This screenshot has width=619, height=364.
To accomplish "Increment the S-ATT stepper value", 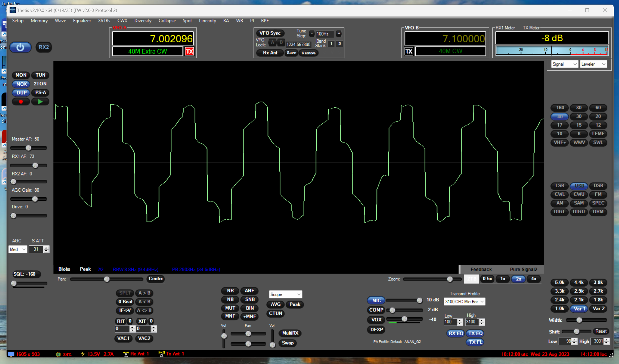I will (46, 248).
